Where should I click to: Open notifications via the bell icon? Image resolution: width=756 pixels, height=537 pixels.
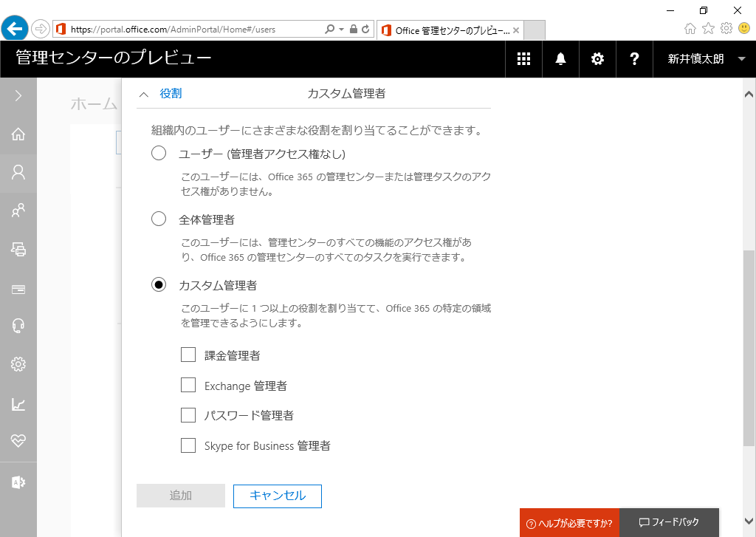(x=560, y=58)
